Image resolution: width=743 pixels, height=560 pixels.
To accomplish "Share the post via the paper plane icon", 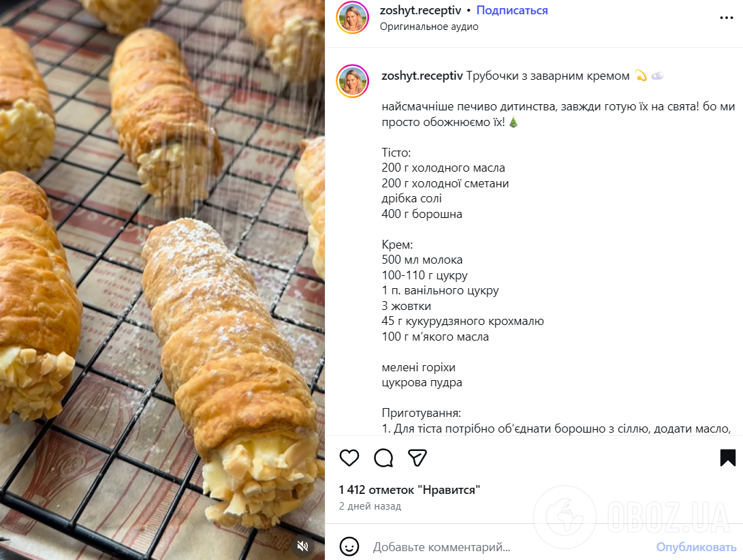I will pos(417,458).
